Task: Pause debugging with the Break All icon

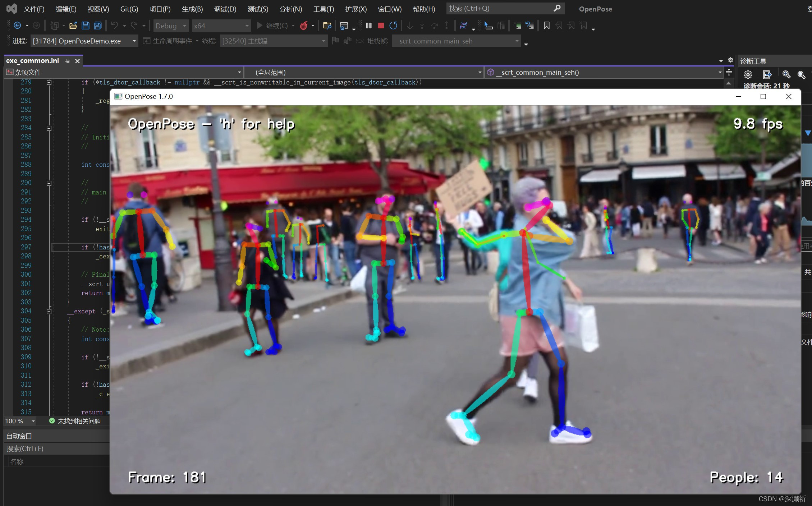Action: [368, 26]
